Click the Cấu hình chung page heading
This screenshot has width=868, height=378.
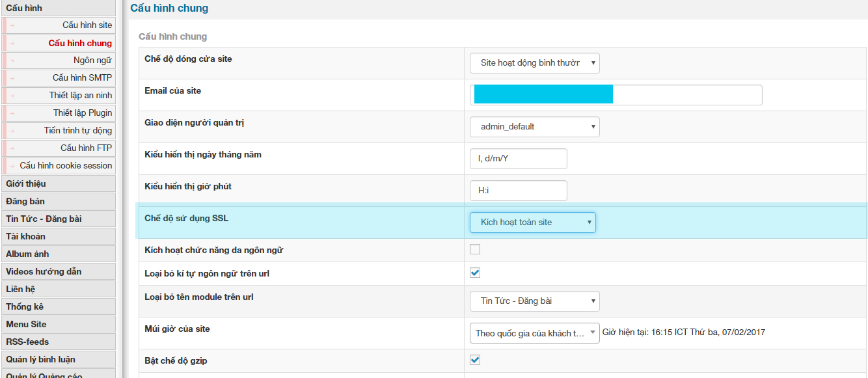coord(169,8)
